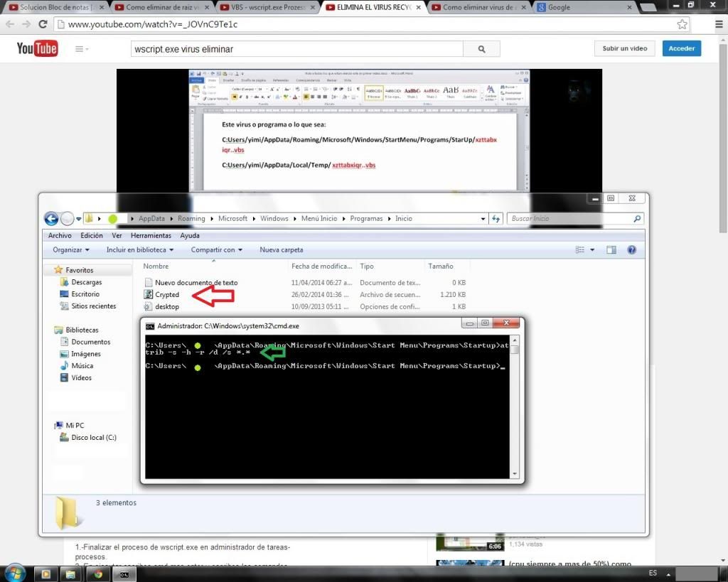Viewport: 728px width, 582px height.
Task: Expand the Windows breadcrumb arrow
Action: click(x=295, y=219)
